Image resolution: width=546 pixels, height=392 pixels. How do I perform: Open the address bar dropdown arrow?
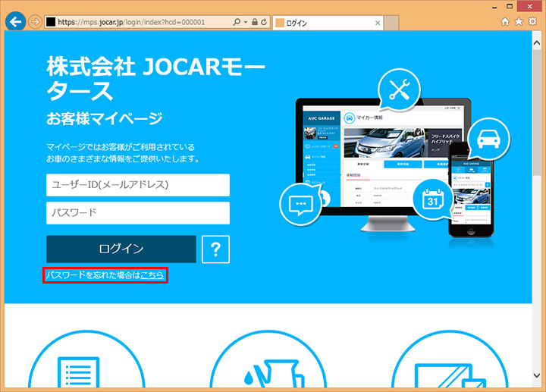(246, 22)
